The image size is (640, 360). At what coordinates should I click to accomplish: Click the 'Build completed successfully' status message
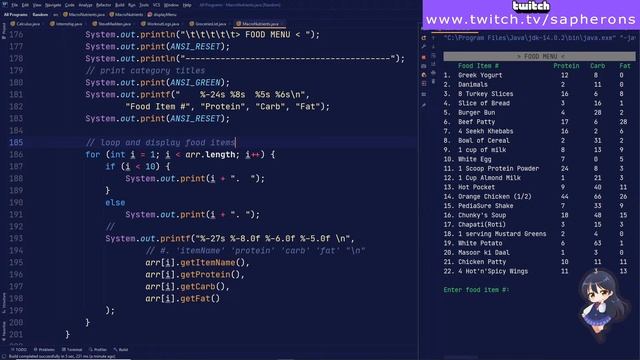(62, 356)
